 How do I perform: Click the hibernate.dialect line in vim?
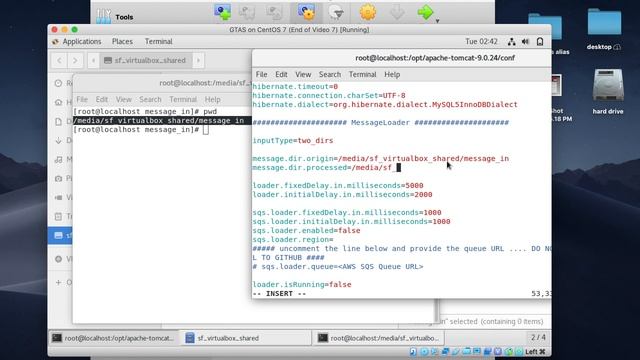tap(384, 104)
